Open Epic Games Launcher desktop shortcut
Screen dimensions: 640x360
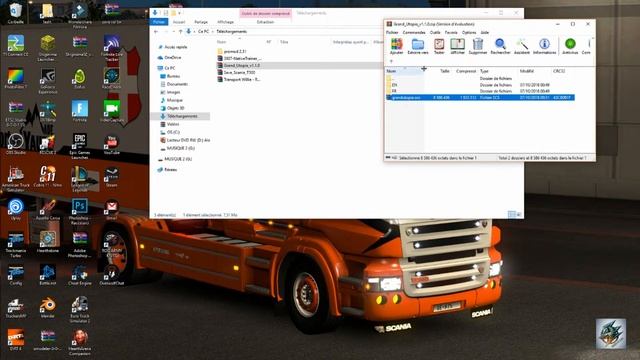[x=80, y=145]
